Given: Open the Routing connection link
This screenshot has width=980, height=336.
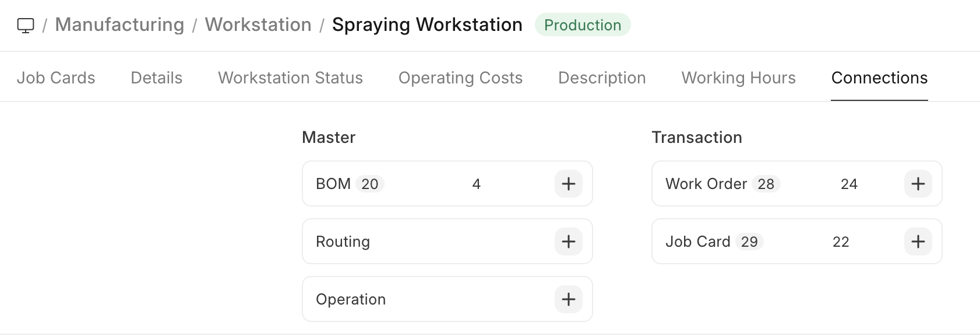Looking at the screenshot, I should (343, 242).
